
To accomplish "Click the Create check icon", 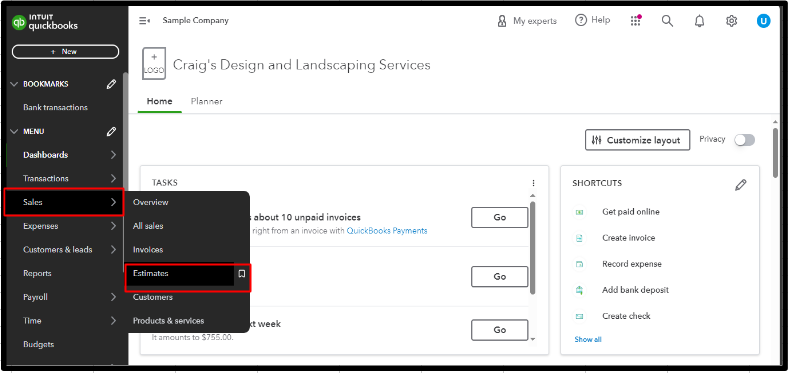I will pos(579,316).
